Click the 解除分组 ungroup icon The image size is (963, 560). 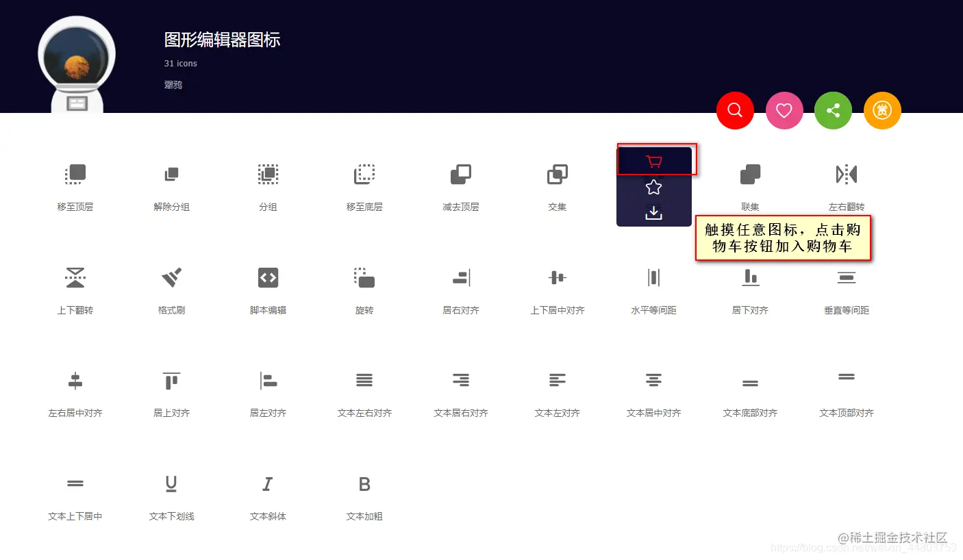[x=171, y=174]
